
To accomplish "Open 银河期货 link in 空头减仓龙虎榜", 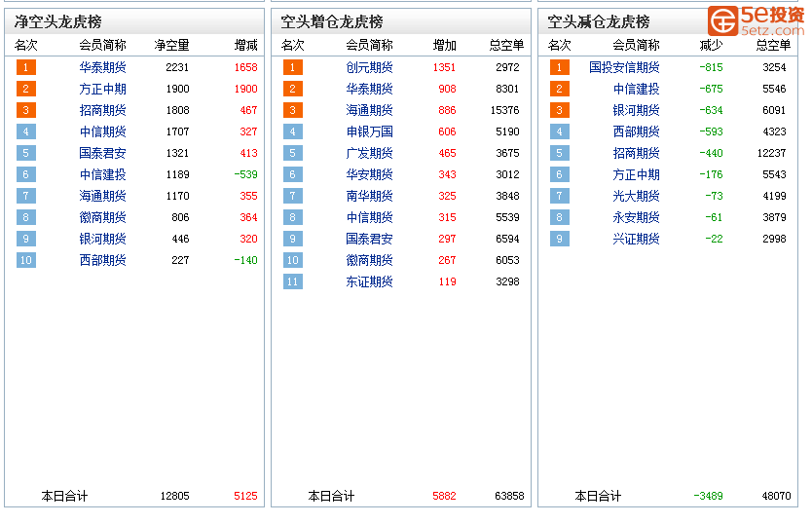I will pyautogui.click(x=636, y=110).
